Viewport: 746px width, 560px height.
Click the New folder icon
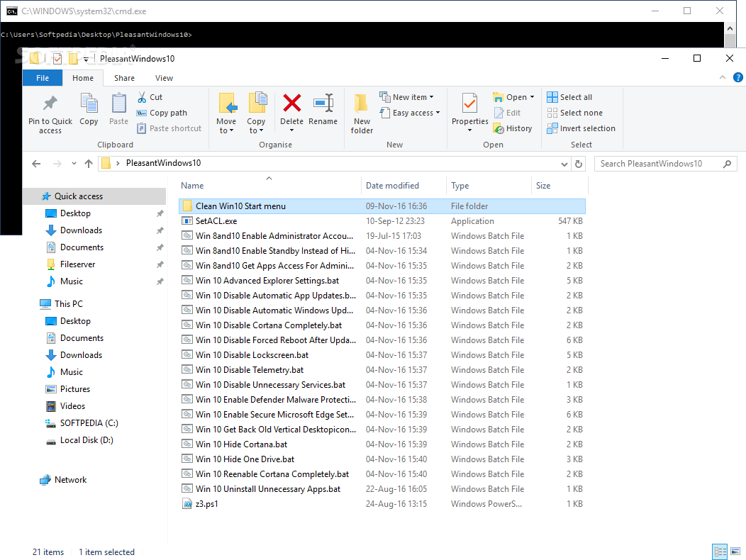pos(362,103)
